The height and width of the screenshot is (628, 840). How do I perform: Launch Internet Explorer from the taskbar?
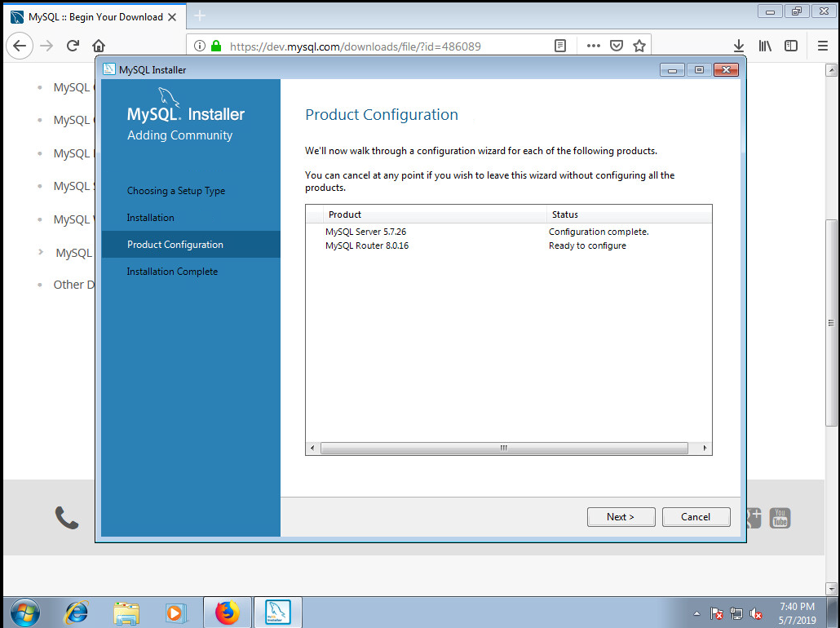point(77,613)
